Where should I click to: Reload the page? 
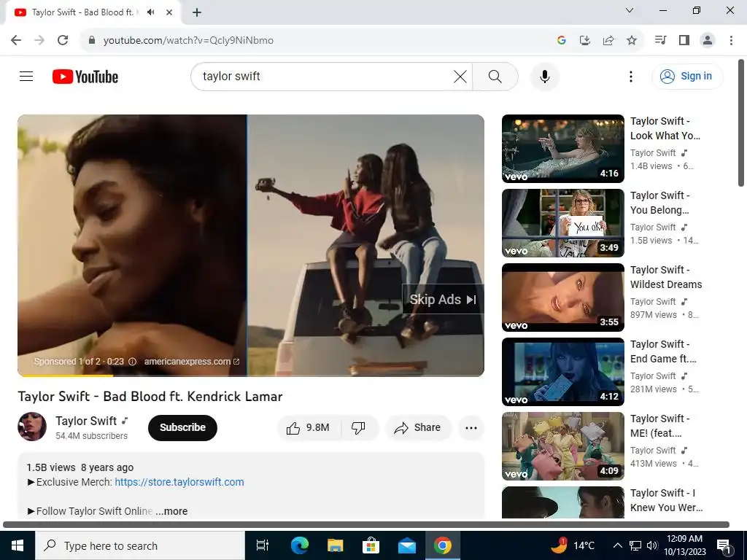click(x=63, y=40)
